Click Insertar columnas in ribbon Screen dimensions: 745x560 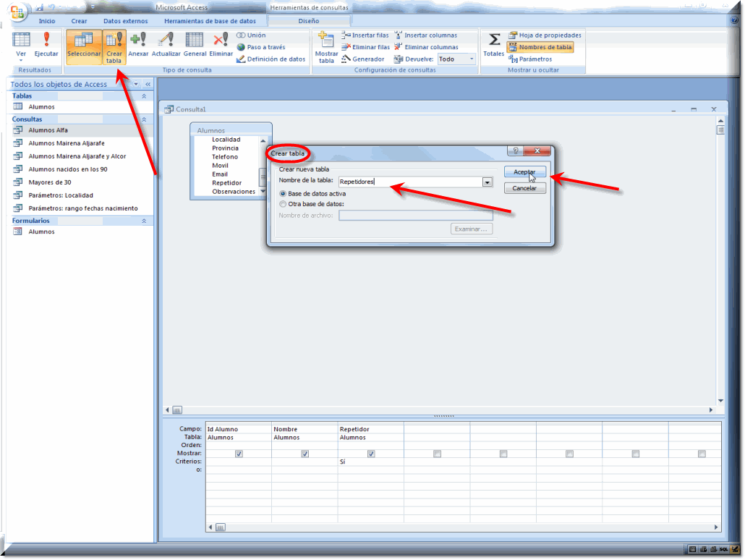click(425, 35)
